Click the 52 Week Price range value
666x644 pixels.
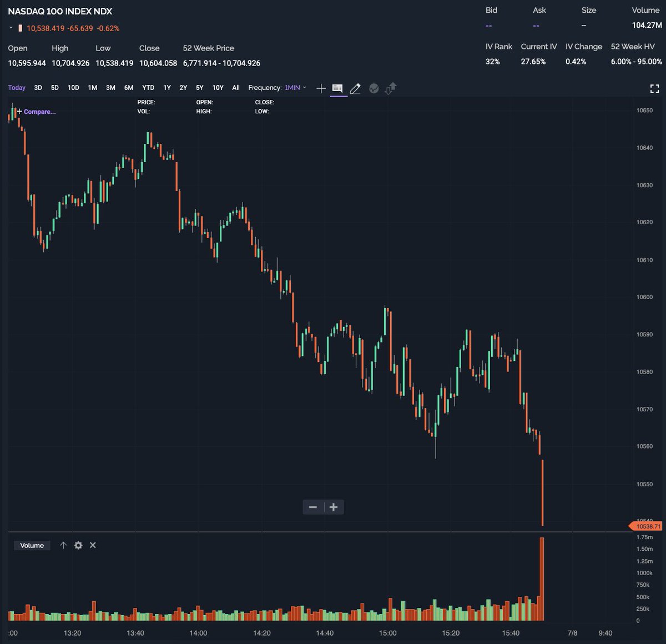pyautogui.click(x=221, y=63)
